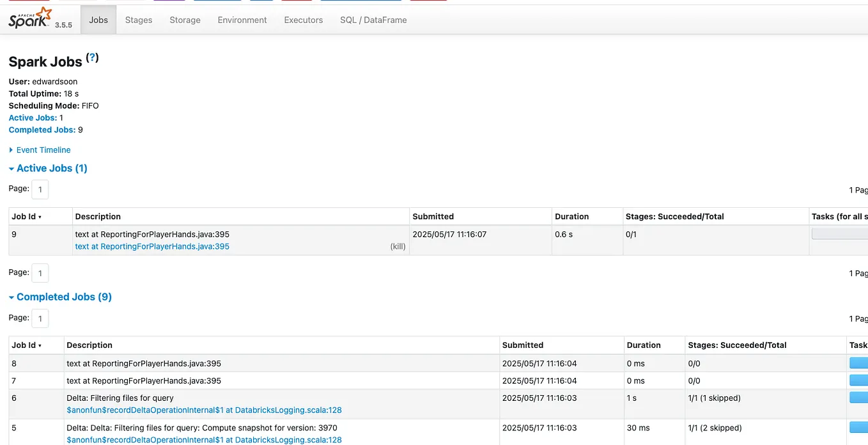Click the Completed Jobs: 9 link
This screenshot has height=445, width=868.
[x=41, y=130]
